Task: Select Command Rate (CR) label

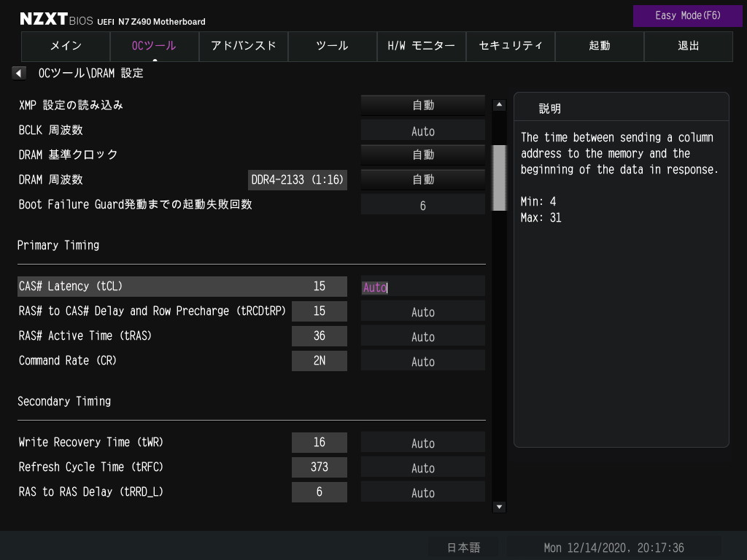Action: pyautogui.click(x=67, y=361)
